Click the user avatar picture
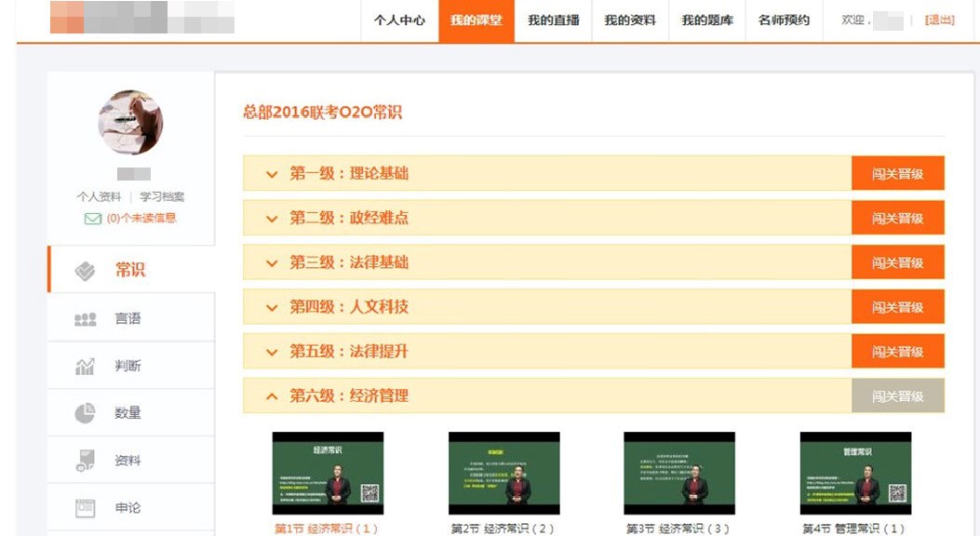The height and width of the screenshot is (536, 980). [130, 123]
